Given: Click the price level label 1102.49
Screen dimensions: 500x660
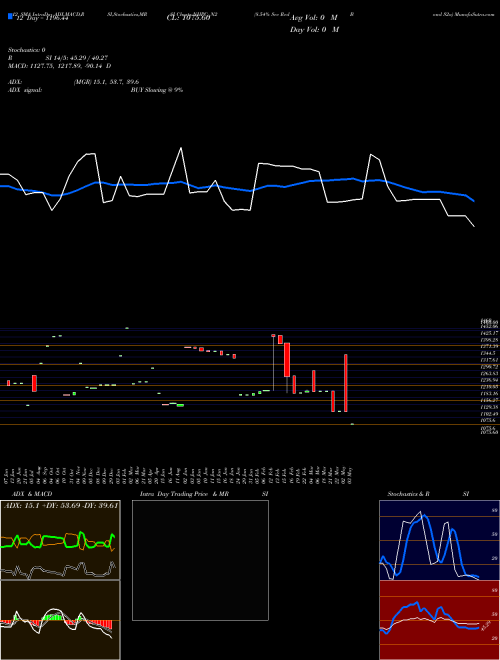Looking at the screenshot, I should (x=490, y=414).
